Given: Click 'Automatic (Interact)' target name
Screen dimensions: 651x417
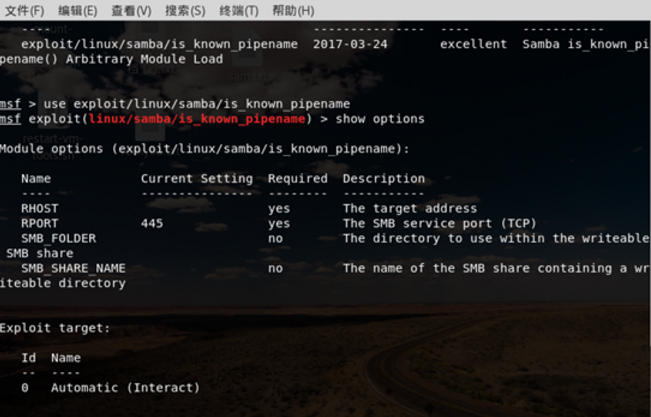Looking at the screenshot, I should (125, 388).
